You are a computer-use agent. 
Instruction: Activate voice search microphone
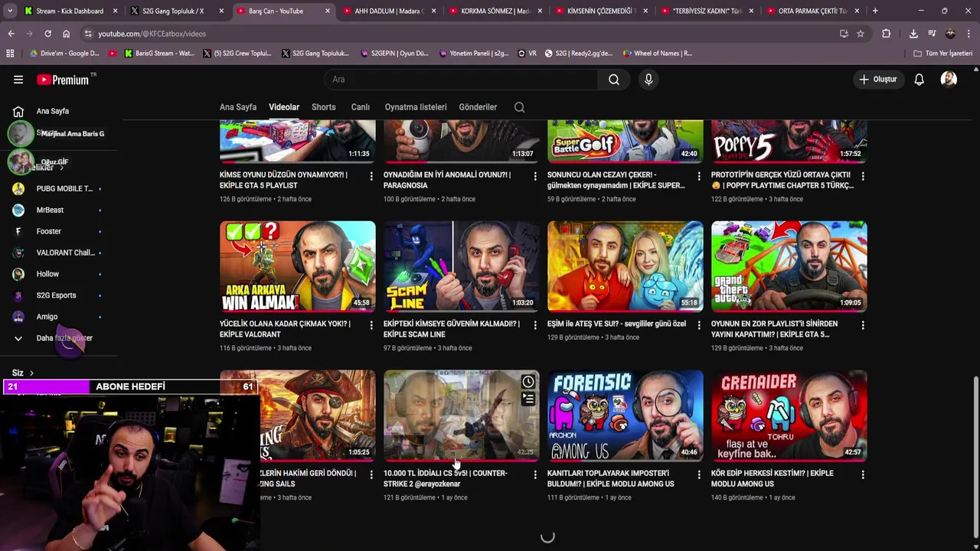(648, 80)
